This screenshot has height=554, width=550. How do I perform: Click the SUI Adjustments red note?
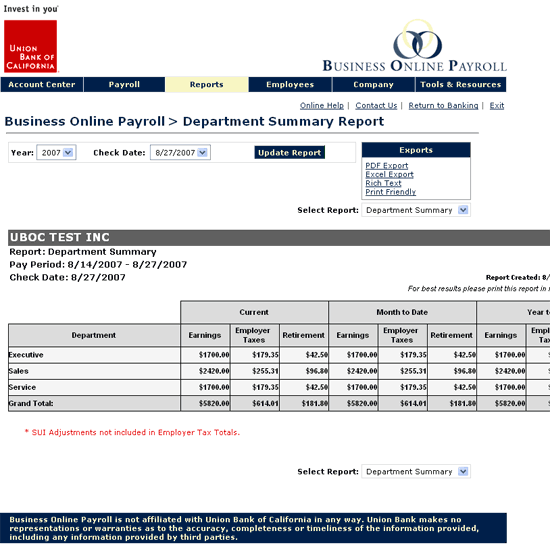pyautogui.click(x=132, y=432)
